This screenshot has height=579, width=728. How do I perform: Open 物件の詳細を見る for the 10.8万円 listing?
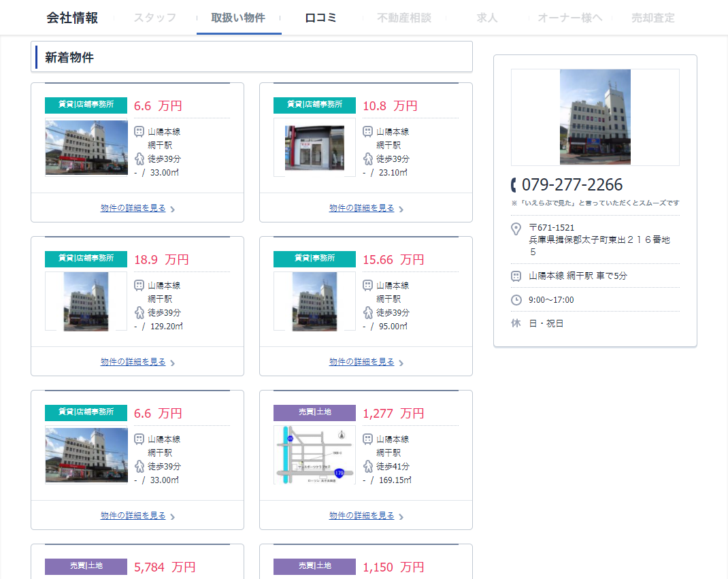click(x=362, y=208)
